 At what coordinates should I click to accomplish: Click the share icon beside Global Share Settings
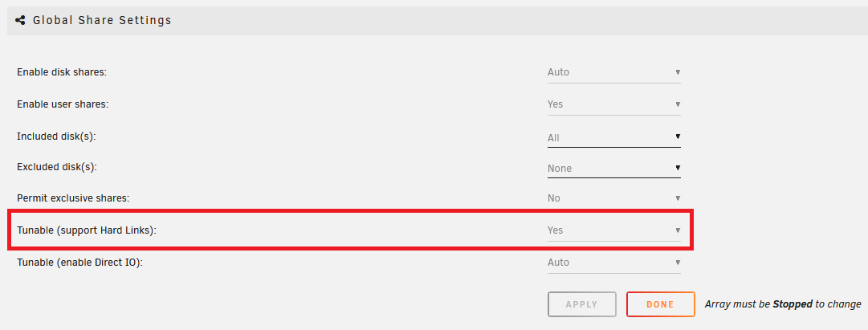(x=20, y=20)
